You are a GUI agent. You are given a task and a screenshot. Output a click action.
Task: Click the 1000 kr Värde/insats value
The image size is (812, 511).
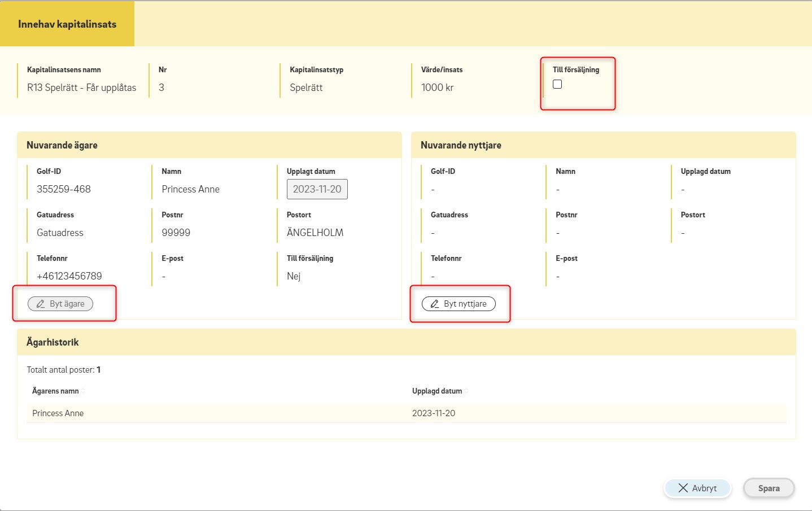pyautogui.click(x=437, y=88)
